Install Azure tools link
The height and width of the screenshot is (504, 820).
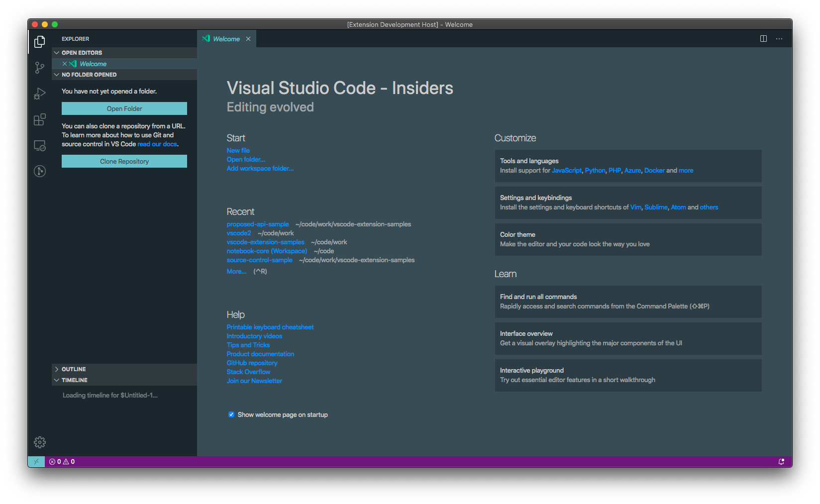coord(633,171)
